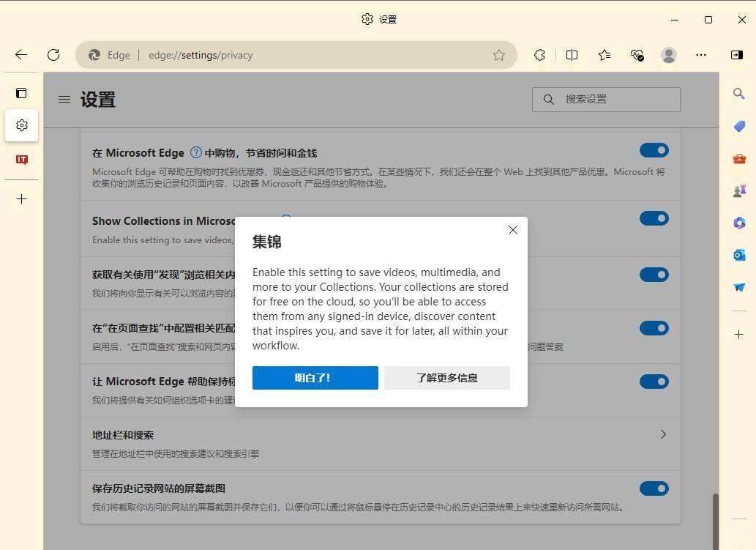Click the 了解更多信息 button
Image resolution: width=756 pixels, height=550 pixels.
click(x=446, y=378)
